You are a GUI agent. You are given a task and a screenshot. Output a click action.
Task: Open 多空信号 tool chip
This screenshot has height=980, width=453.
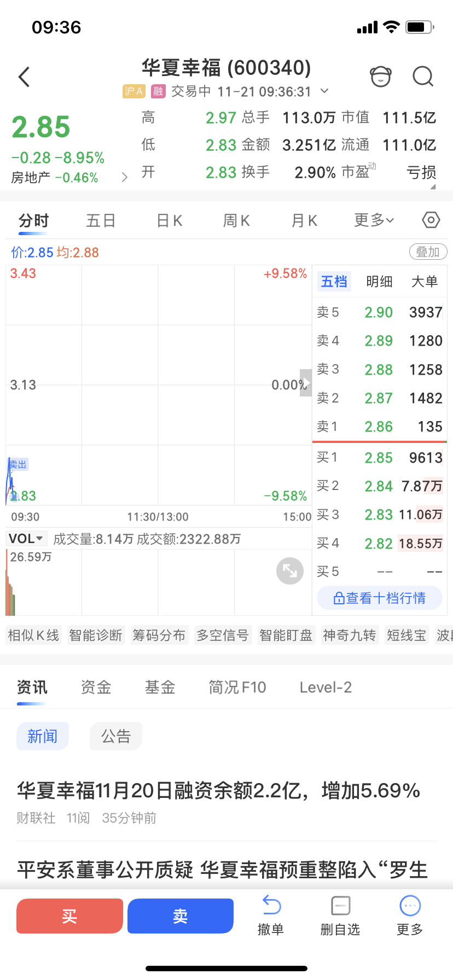[223, 635]
